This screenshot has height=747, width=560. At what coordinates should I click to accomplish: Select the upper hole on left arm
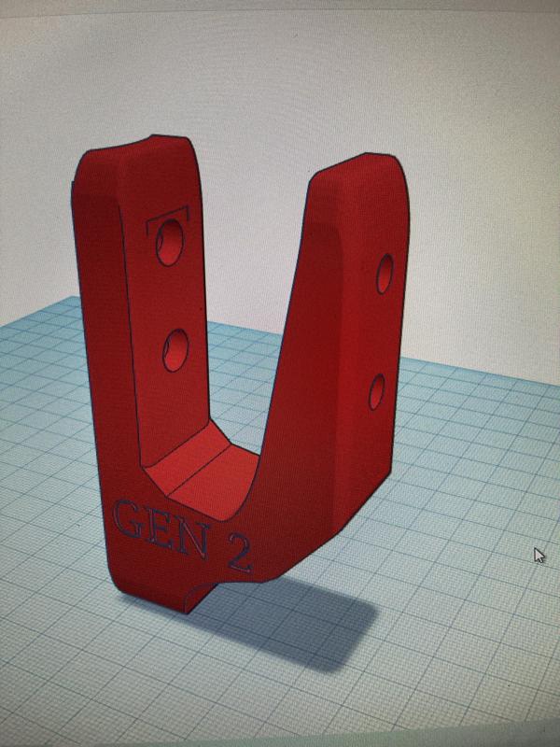pos(170,242)
